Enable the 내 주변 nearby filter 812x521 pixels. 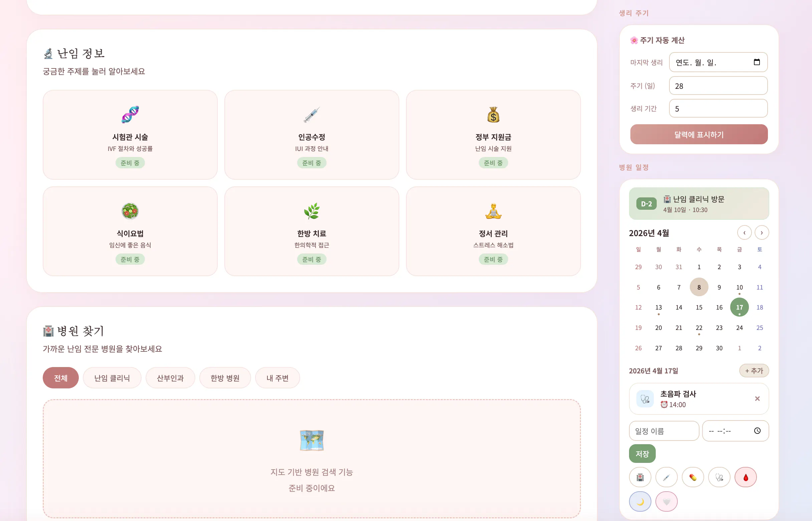(277, 377)
